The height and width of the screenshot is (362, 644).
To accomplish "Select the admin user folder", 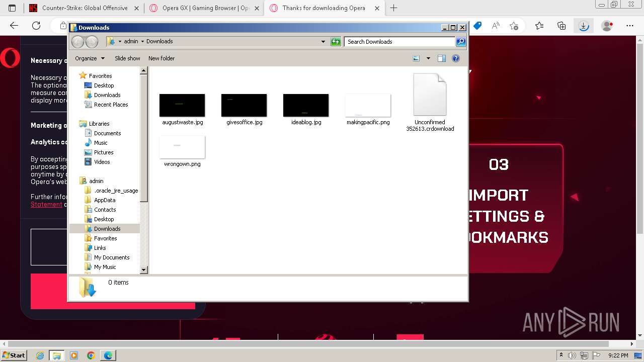I will point(96,181).
